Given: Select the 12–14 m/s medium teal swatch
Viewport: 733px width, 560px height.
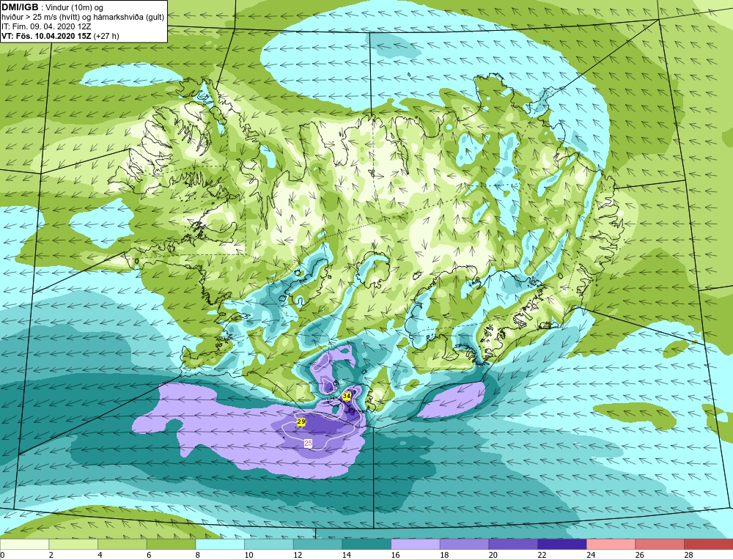Looking at the screenshot, I should [317, 545].
